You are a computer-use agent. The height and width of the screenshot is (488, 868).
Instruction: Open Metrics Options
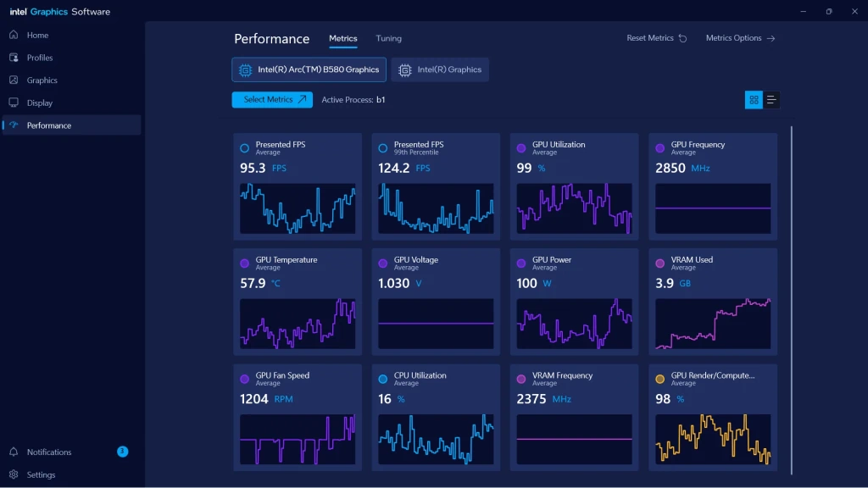(x=741, y=38)
